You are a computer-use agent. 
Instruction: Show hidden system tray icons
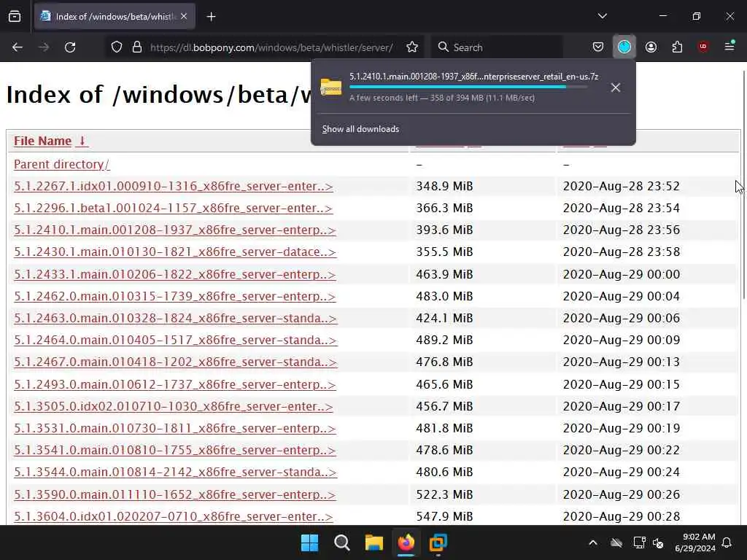pyautogui.click(x=592, y=542)
